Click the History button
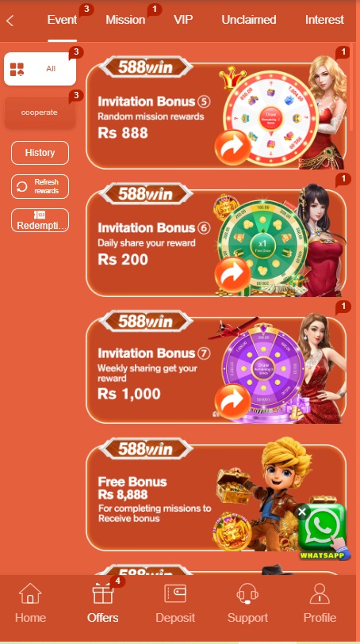This screenshot has height=644, width=360. tap(40, 153)
